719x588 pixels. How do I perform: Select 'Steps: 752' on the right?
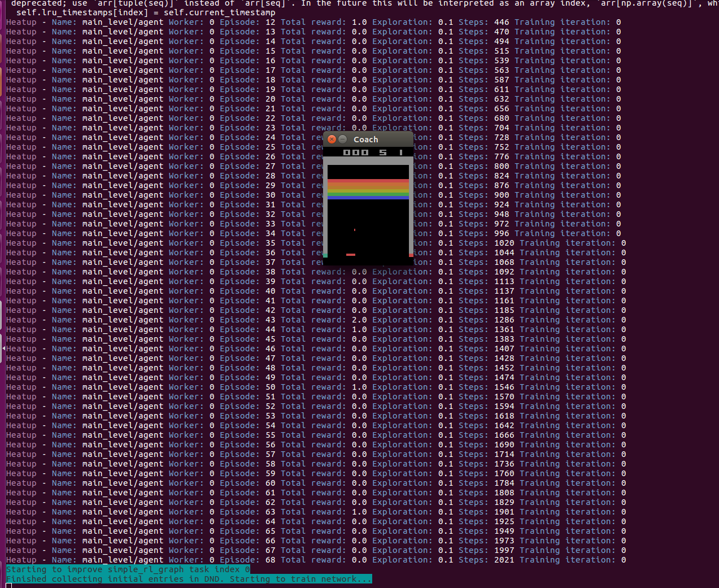[x=483, y=147]
